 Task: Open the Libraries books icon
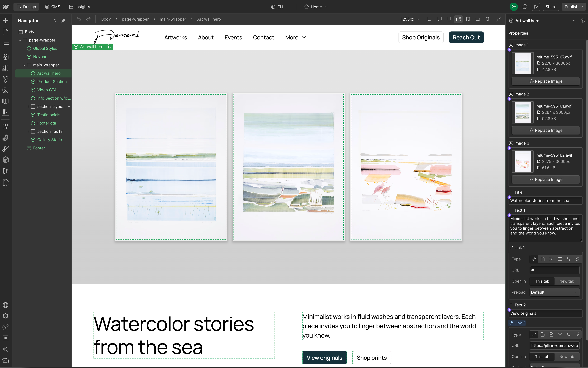pos(5,112)
